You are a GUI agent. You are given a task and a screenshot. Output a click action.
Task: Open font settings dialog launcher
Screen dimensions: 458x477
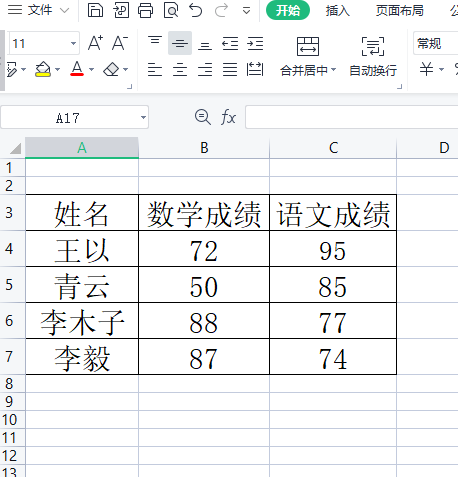130,87
